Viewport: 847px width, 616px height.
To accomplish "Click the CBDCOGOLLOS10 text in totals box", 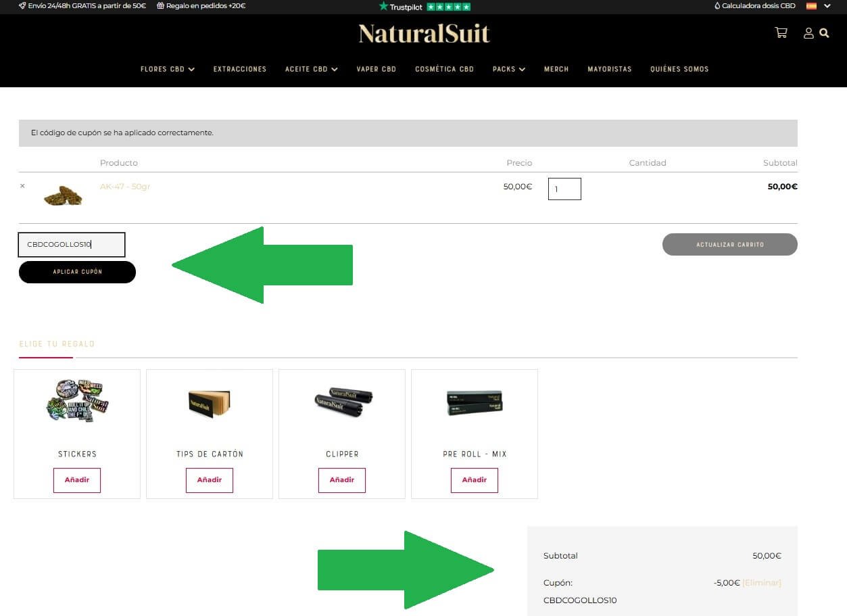I will pyautogui.click(x=580, y=600).
